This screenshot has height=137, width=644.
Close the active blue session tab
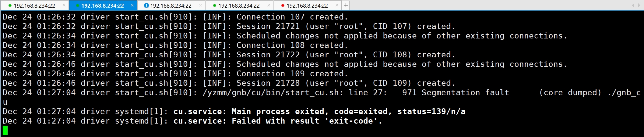132,5
